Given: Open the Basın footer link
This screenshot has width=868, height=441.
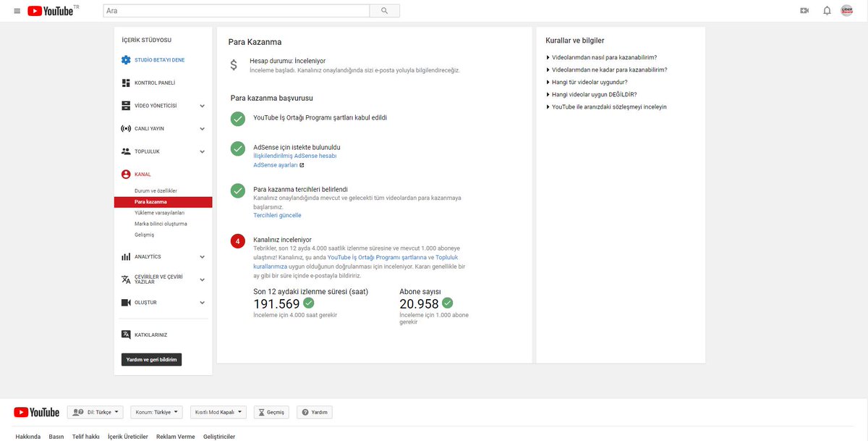Looking at the screenshot, I should (x=56, y=437).
